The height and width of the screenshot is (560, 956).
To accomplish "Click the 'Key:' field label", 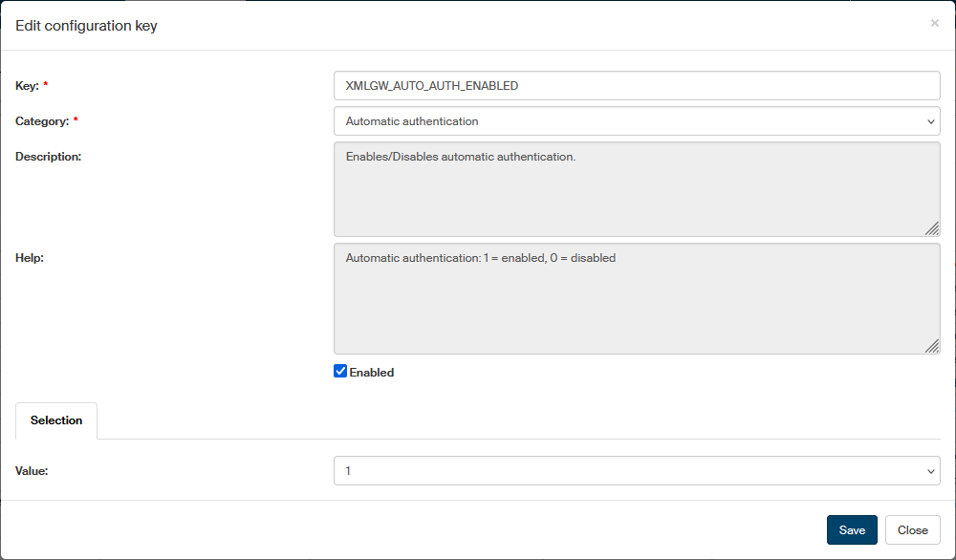I will coord(27,86).
